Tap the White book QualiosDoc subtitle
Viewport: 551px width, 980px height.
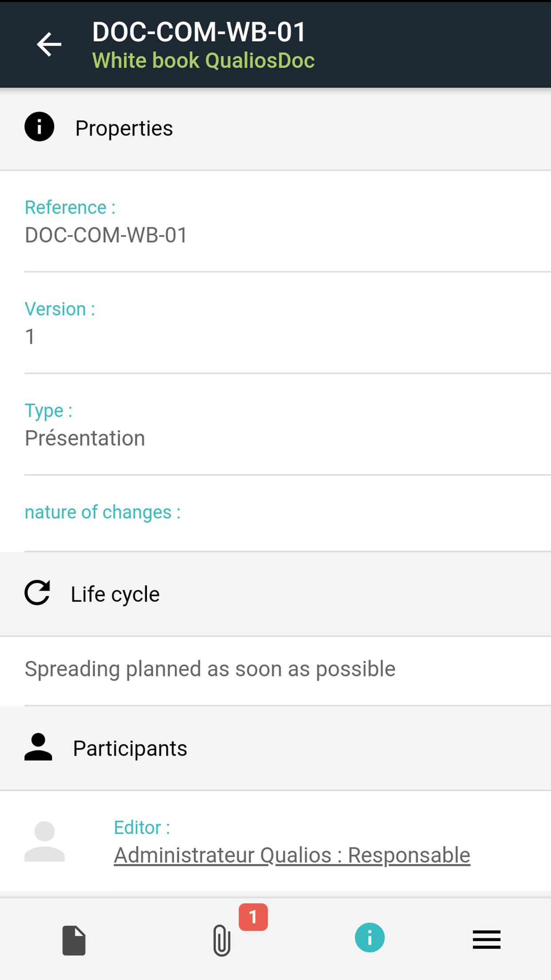click(x=203, y=61)
